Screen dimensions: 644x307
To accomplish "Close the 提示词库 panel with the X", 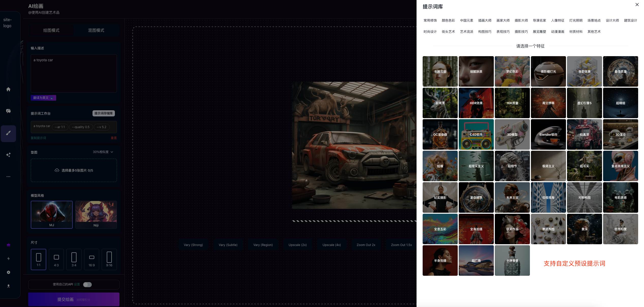I will tap(637, 5).
